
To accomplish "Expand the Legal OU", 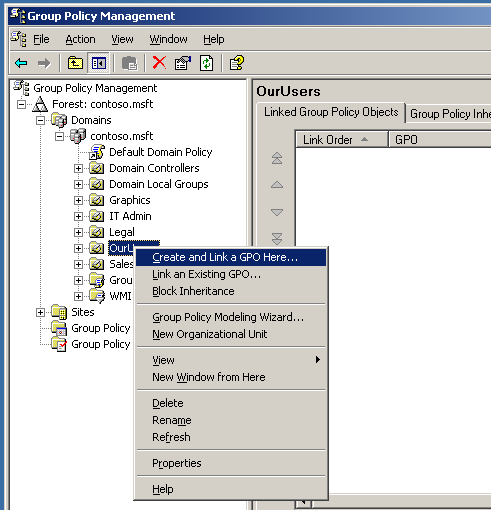I will (78, 233).
